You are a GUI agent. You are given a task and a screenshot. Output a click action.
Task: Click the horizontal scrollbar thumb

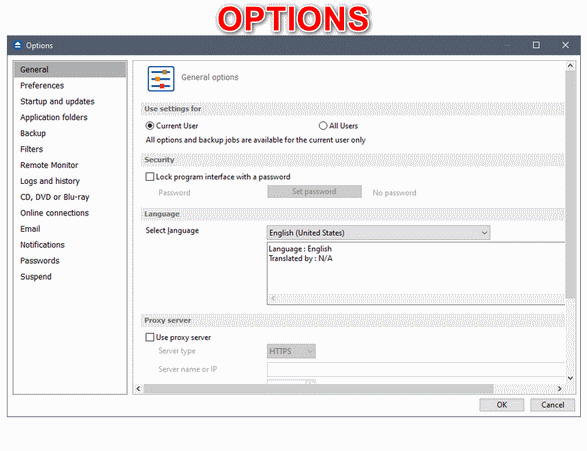tap(319, 388)
